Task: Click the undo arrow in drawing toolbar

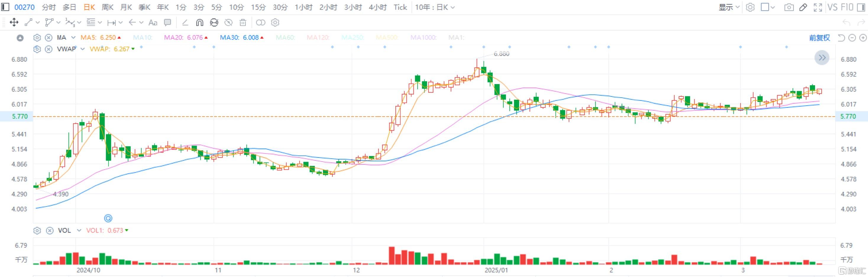Action: tap(846, 22)
